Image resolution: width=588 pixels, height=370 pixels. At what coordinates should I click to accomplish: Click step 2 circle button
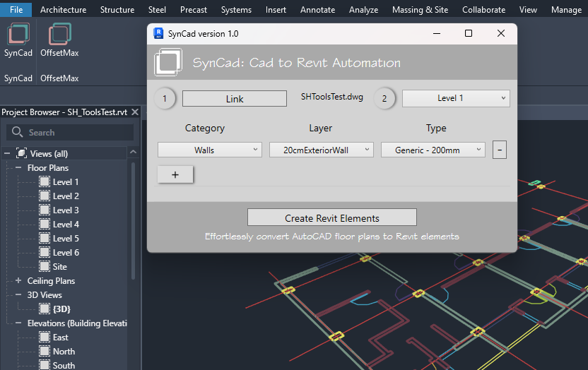pos(384,98)
